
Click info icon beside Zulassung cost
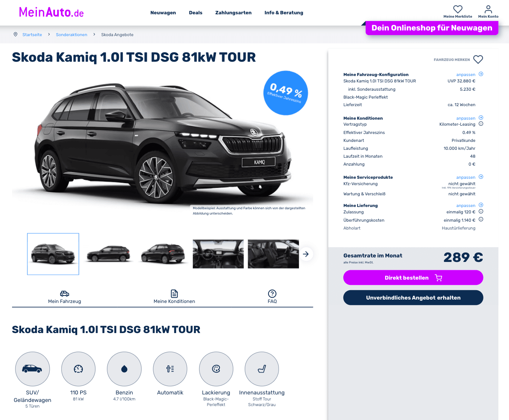[481, 212]
